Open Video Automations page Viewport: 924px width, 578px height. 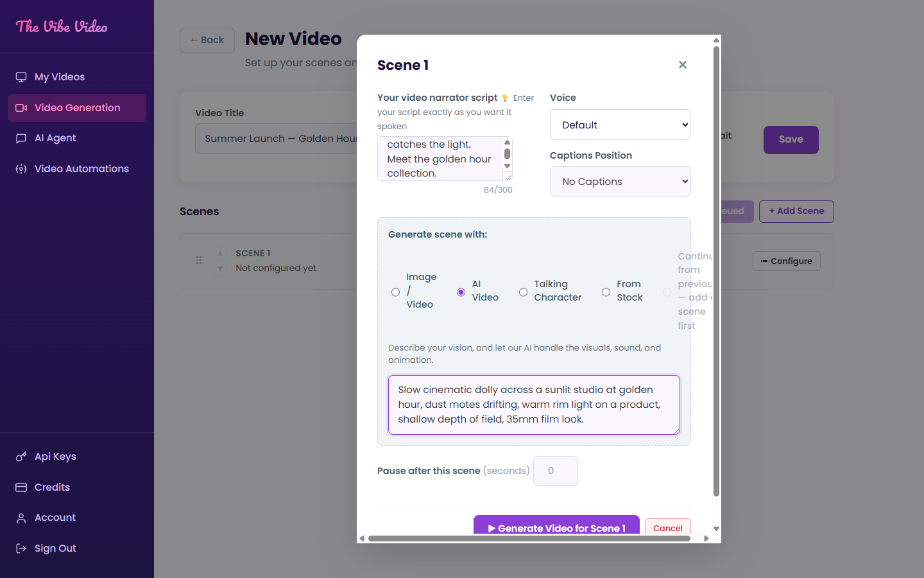77,169
